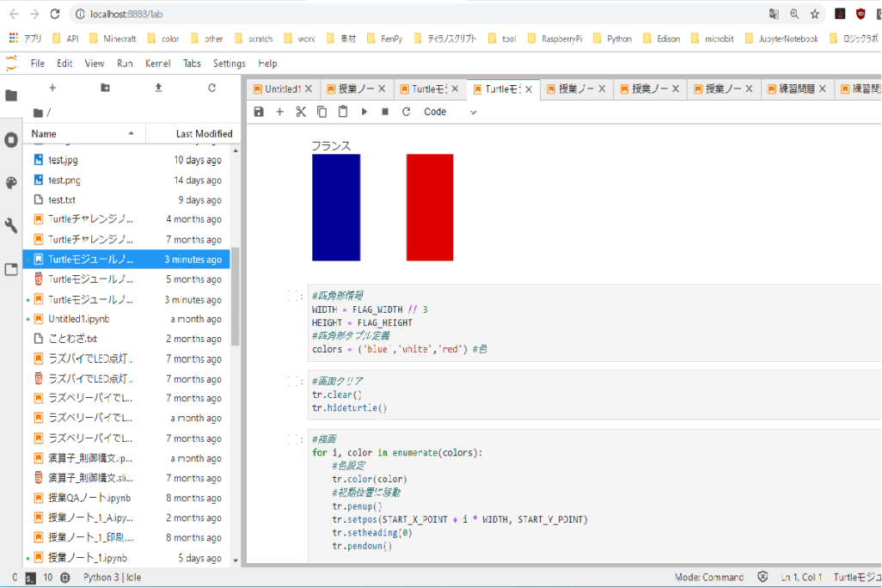Click Python 3 | Idle kernel status
The height and width of the screenshot is (588, 882).
click(x=112, y=578)
